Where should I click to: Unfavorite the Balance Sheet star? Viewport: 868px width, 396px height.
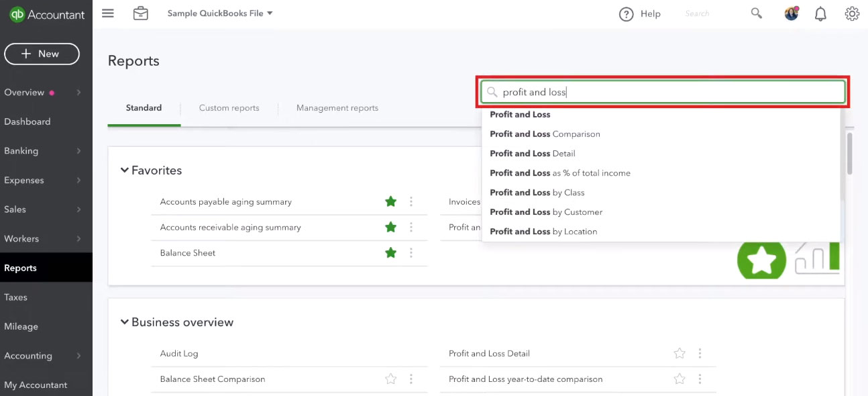click(390, 252)
